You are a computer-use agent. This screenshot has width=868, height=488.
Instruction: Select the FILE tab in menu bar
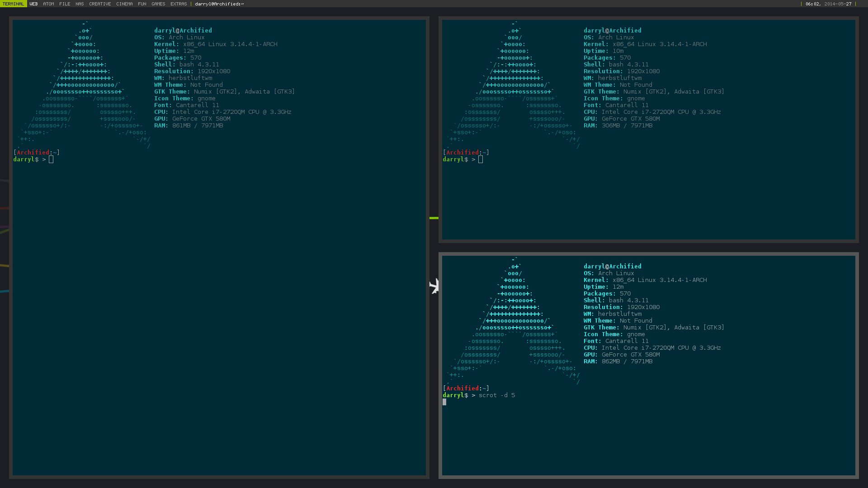pos(64,4)
